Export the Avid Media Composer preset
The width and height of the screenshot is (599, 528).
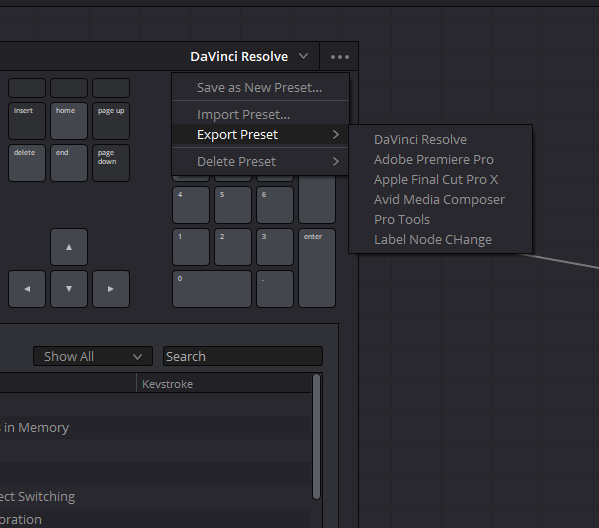click(440, 199)
